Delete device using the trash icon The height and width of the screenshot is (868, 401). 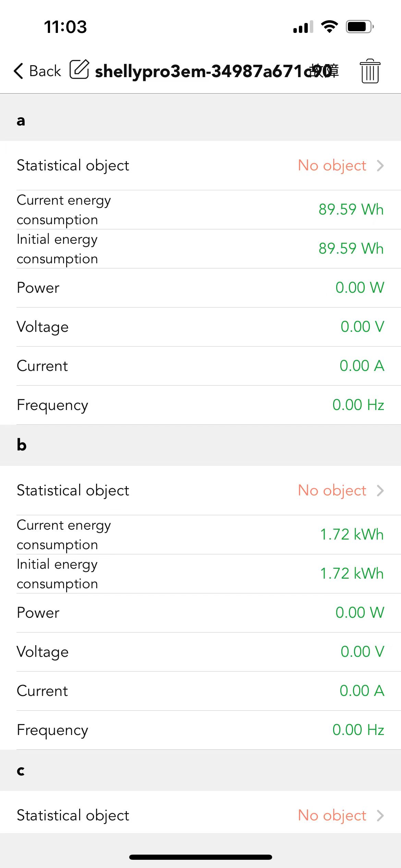[370, 71]
